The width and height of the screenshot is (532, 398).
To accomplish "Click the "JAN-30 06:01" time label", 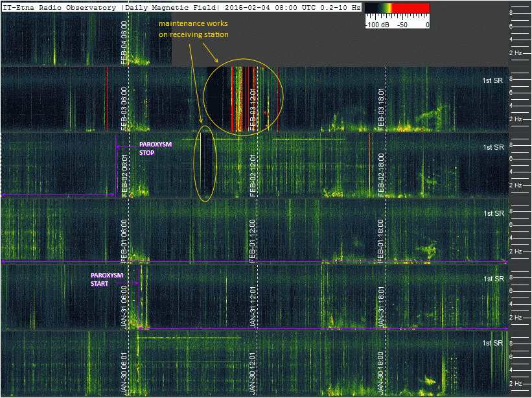I will pos(124,373).
